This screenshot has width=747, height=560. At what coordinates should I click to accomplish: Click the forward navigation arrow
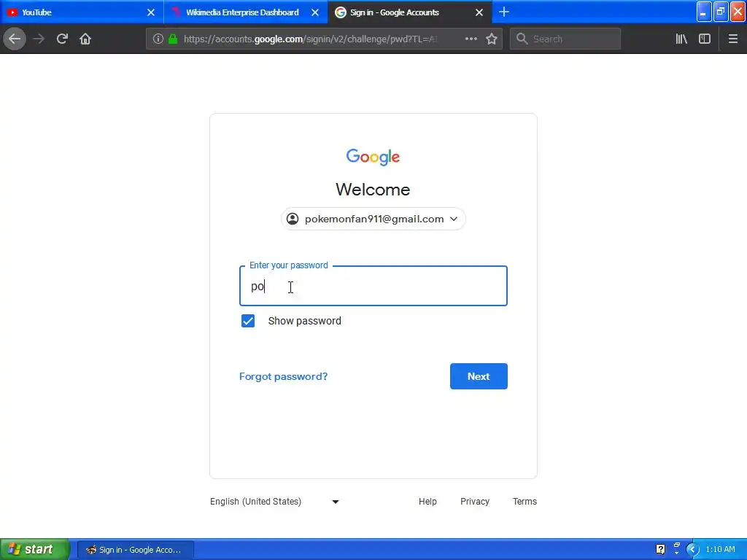39,39
